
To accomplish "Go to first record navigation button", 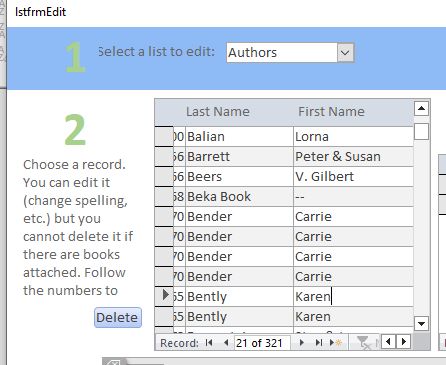I will click(209, 342).
